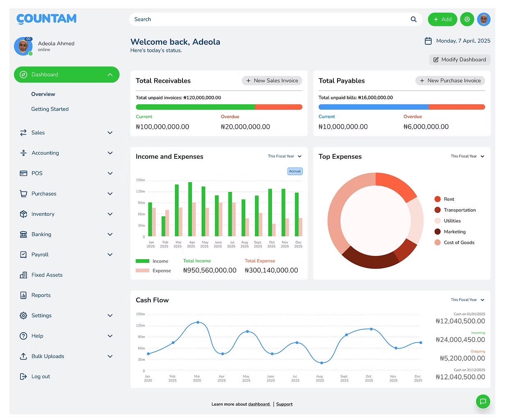The height and width of the screenshot is (420, 506).
Task: Click the Dashboard compass icon
Action: (x=24, y=75)
